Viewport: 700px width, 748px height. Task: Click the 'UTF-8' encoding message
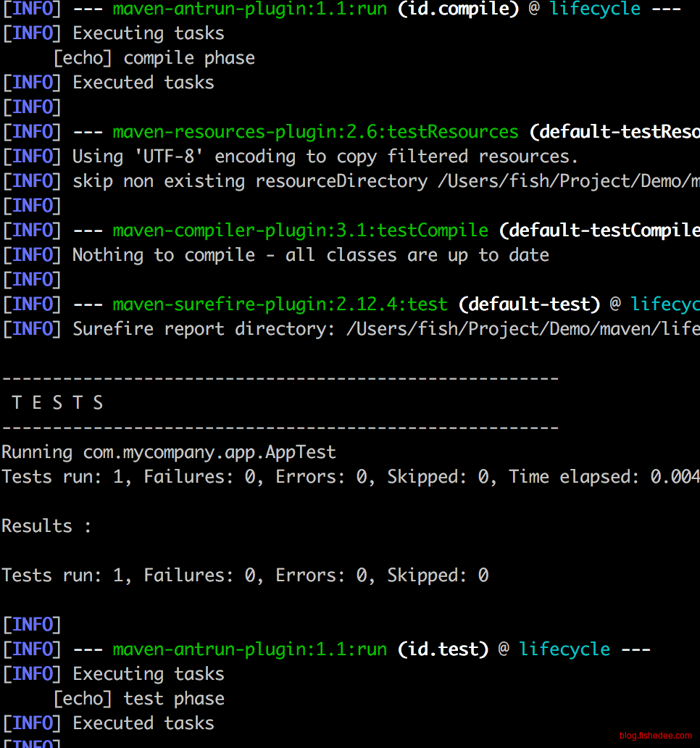coord(325,156)
